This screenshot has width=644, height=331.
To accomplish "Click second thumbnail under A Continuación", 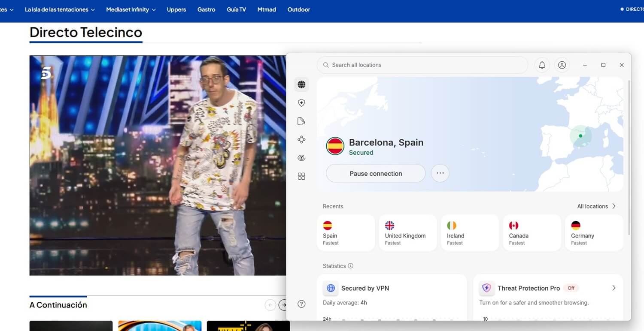I will pyautogui.click(x=160, y=326).
